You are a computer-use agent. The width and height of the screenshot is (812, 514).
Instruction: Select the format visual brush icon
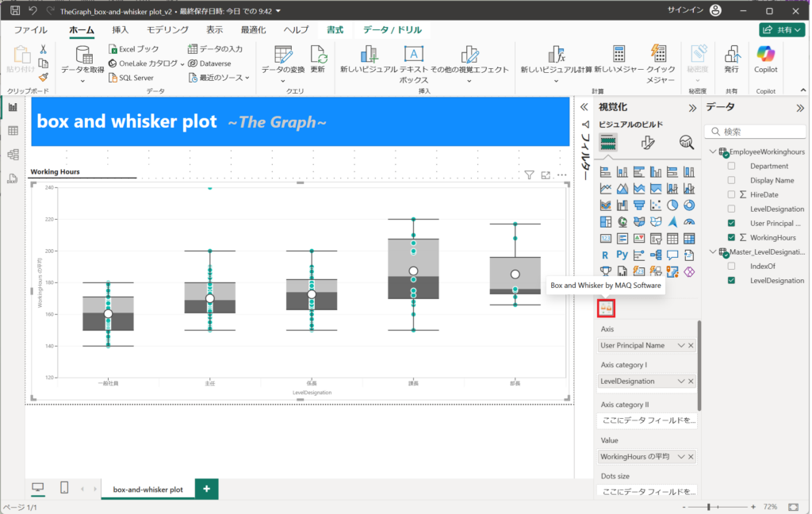[x=647, y=143]
